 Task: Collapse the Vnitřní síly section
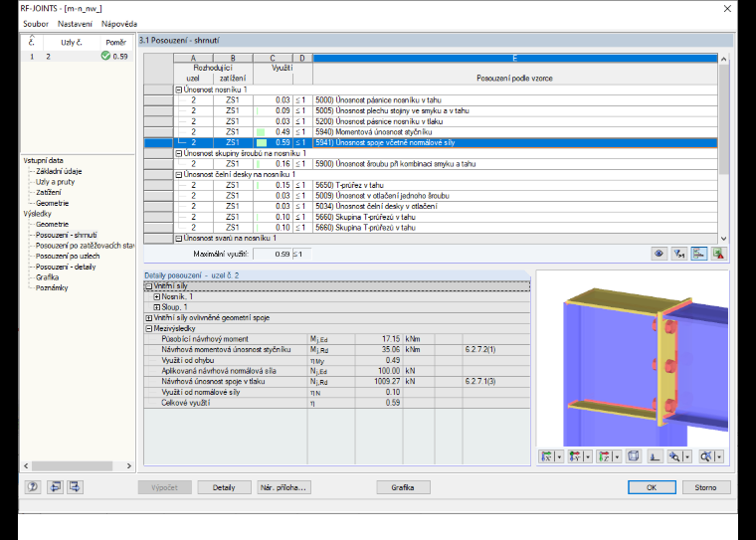point(149,285)
